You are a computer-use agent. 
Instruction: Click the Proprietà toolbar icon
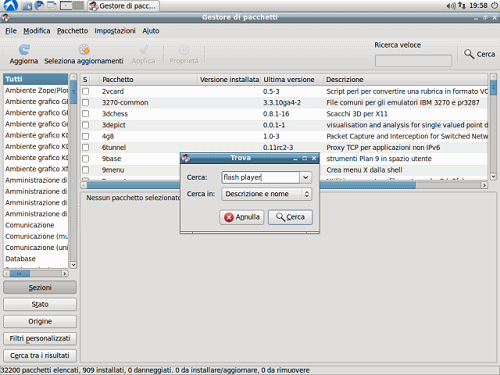point(184,49)
